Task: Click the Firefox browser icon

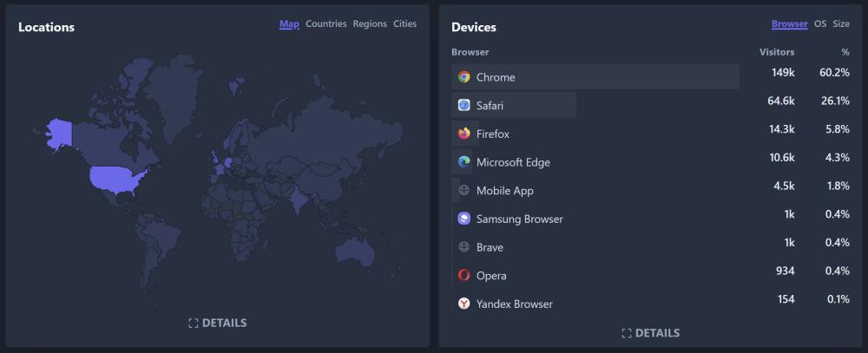Action: point(464,134)
